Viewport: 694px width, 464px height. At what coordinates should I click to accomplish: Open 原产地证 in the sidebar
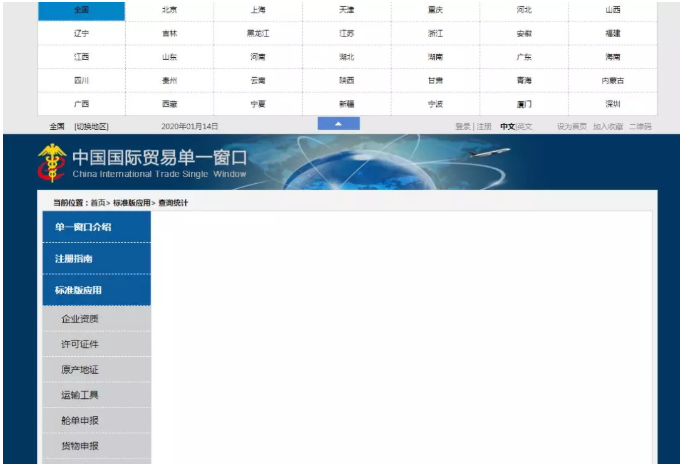96,370
